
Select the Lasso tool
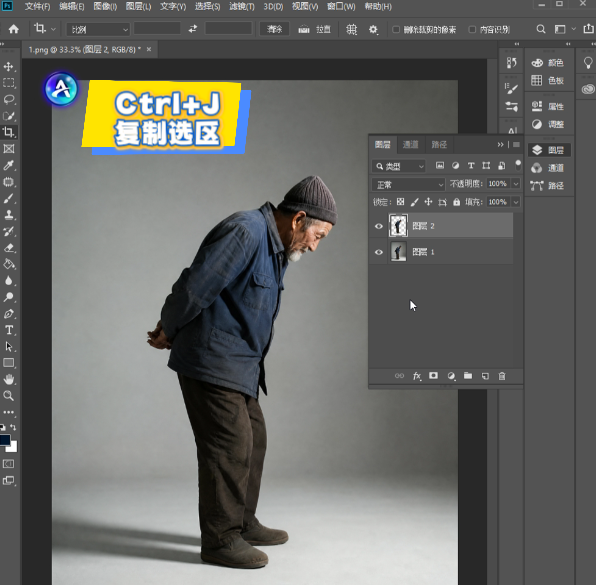click(x=9, y=100)
